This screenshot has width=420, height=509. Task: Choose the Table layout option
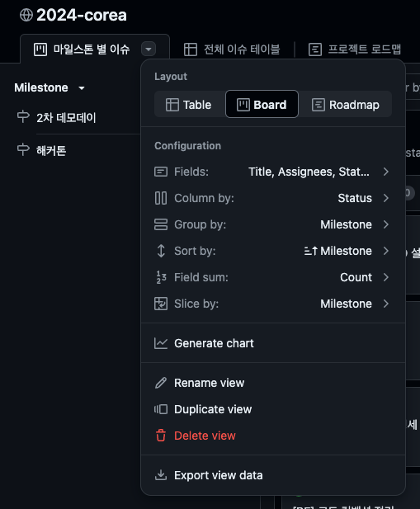[189, 105]
